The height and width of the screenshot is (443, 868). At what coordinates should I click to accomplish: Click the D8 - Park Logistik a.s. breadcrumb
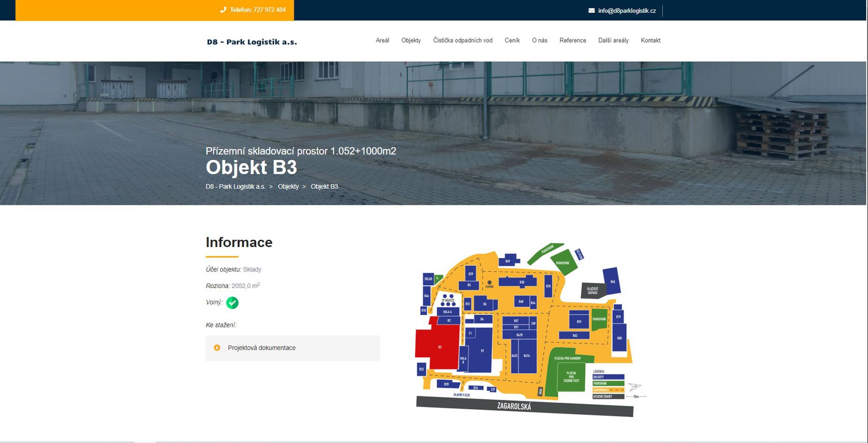[x=236, y=187]
